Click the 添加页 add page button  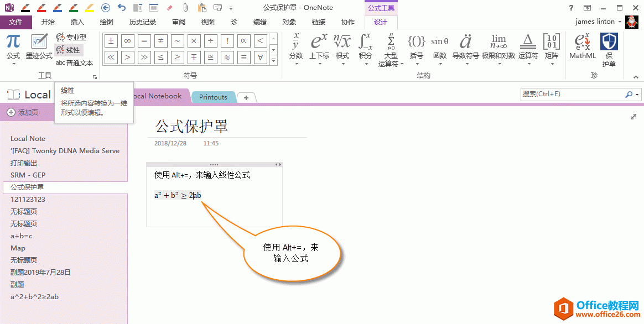(x=24, y=112)
